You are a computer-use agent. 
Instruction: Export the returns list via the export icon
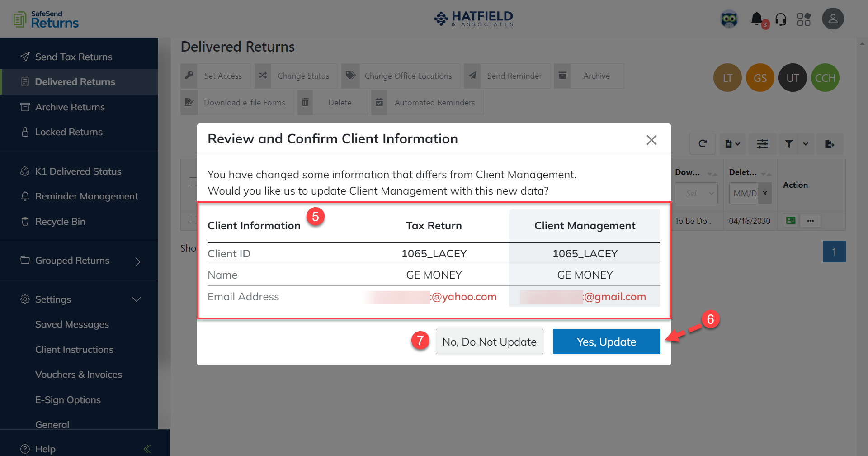pos(830,143)
